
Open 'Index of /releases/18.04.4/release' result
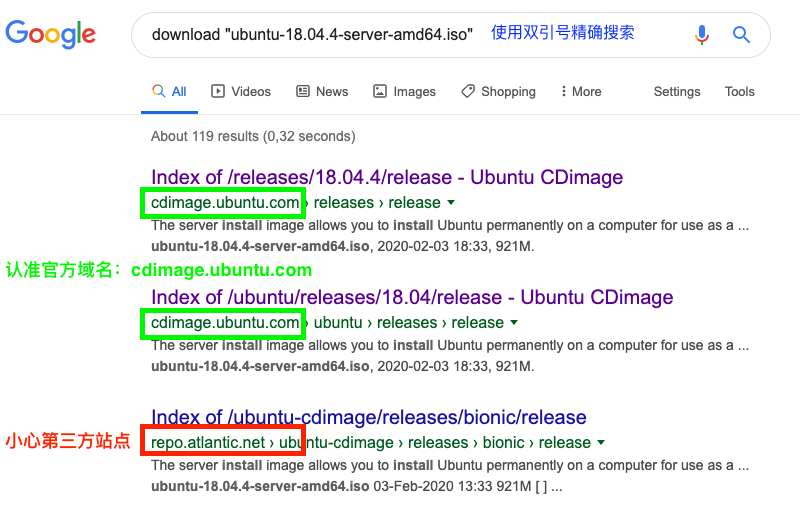point(386,178)
